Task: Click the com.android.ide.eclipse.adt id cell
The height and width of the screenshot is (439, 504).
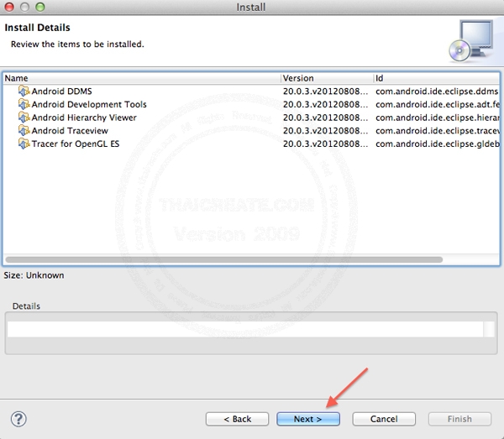Action: click(x=437, y=104)
